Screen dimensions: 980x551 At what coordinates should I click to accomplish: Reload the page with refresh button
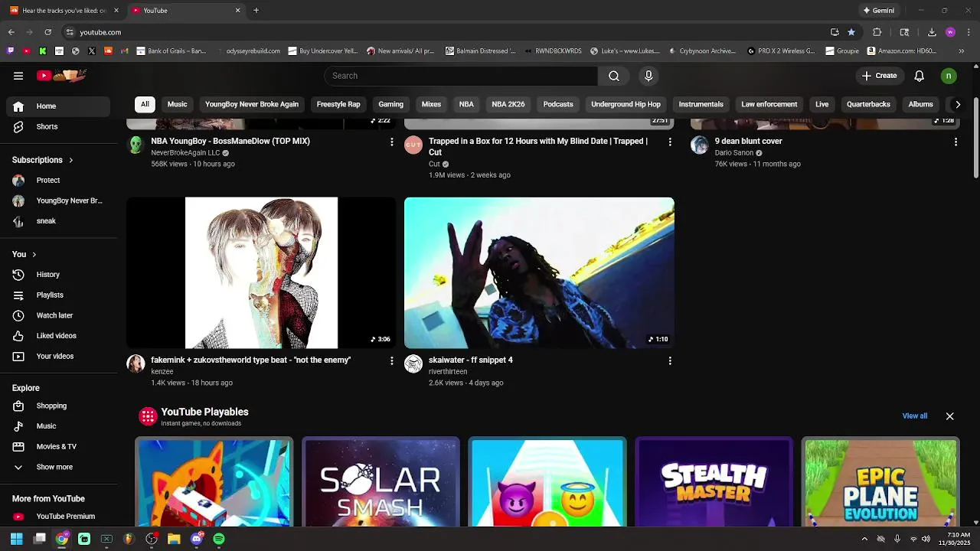47,32
